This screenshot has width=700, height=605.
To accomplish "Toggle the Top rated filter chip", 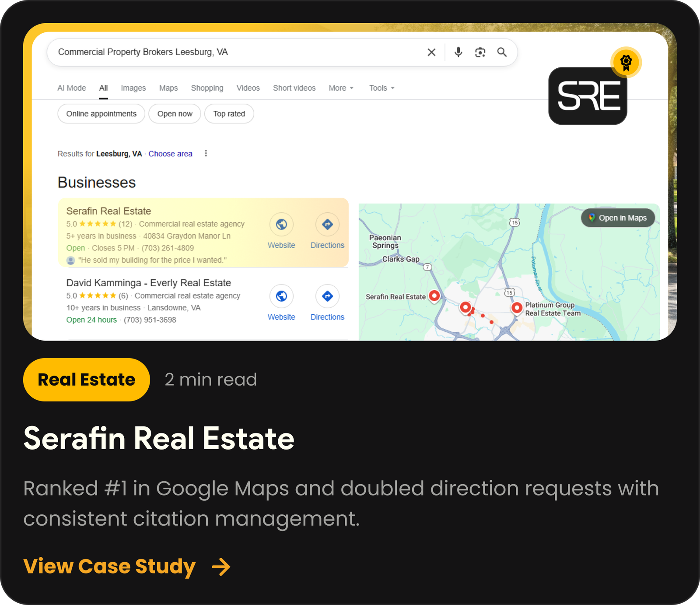I will coord(229,114).
